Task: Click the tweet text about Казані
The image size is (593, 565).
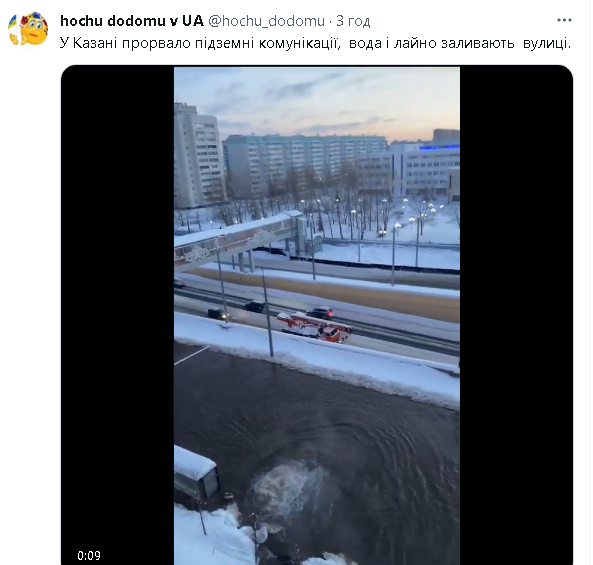Action: click(x=315, y=43)
